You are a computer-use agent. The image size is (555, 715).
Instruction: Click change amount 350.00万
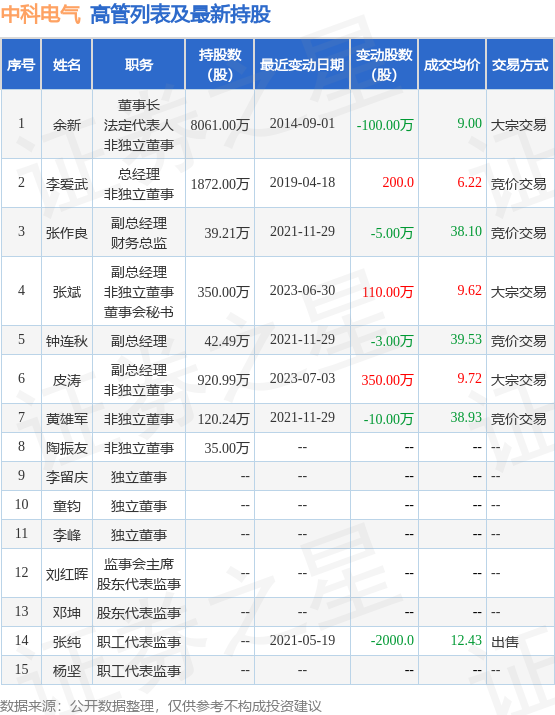tap(388, 380)
